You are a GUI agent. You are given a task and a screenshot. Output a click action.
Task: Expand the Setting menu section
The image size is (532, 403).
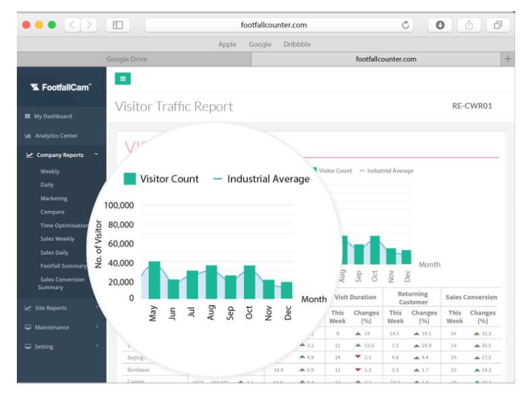(x=97, y=346)
